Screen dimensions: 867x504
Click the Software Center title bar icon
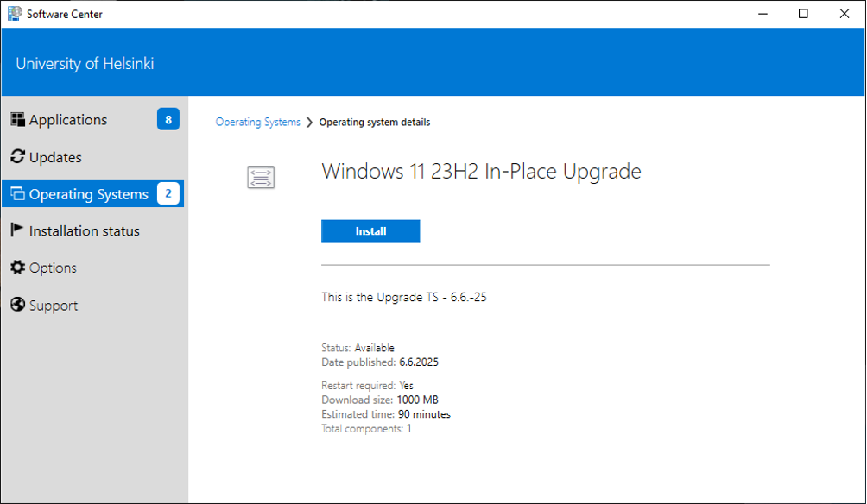coord(15,13)
